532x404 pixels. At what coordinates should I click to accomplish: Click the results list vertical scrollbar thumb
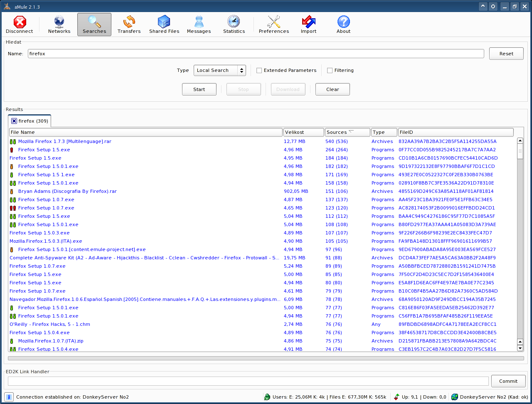pos(520,152)
